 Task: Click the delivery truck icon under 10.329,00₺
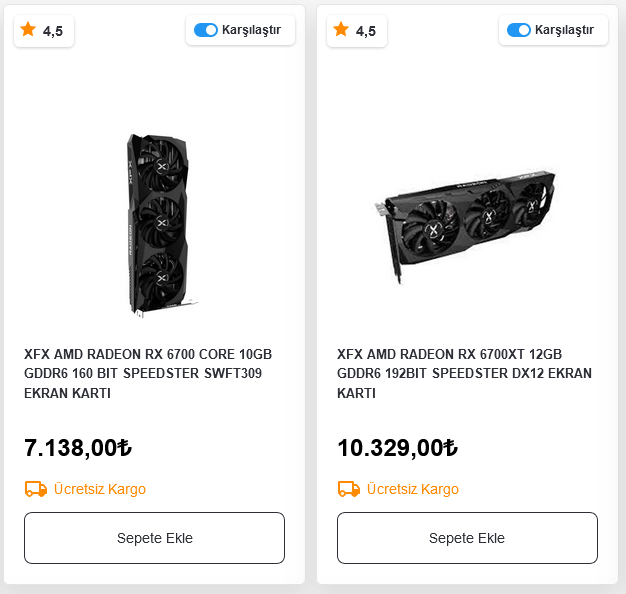349,489
